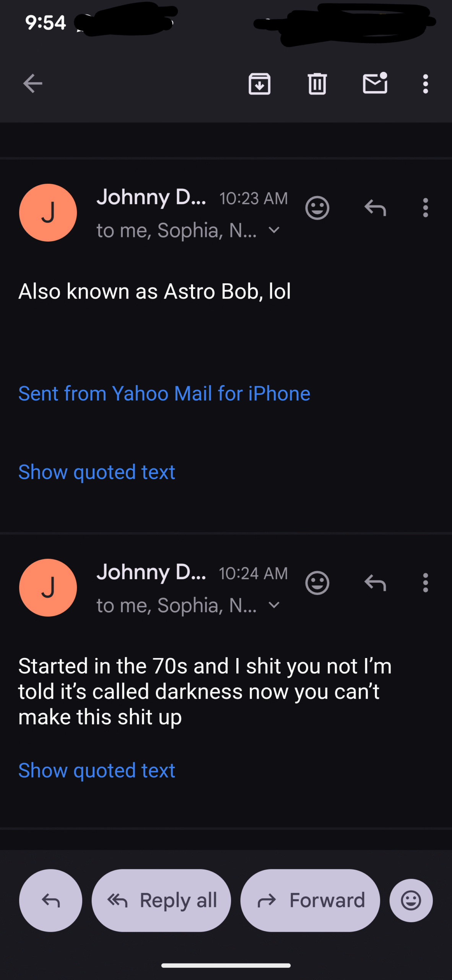Go back using the top-left arrow
The image size is (452, 980).
33,83
